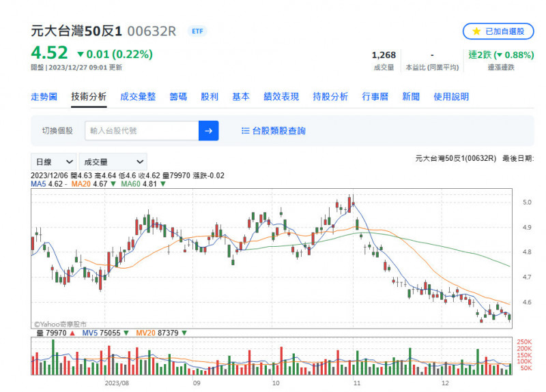546x392 pixels.
Task: Click the blue arrow submit button
Action: (x=209, y=131)
